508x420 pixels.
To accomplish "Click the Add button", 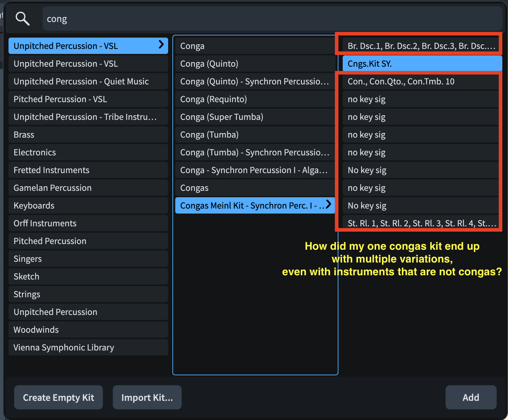I will pyautogui.click(x=470, y=397).
